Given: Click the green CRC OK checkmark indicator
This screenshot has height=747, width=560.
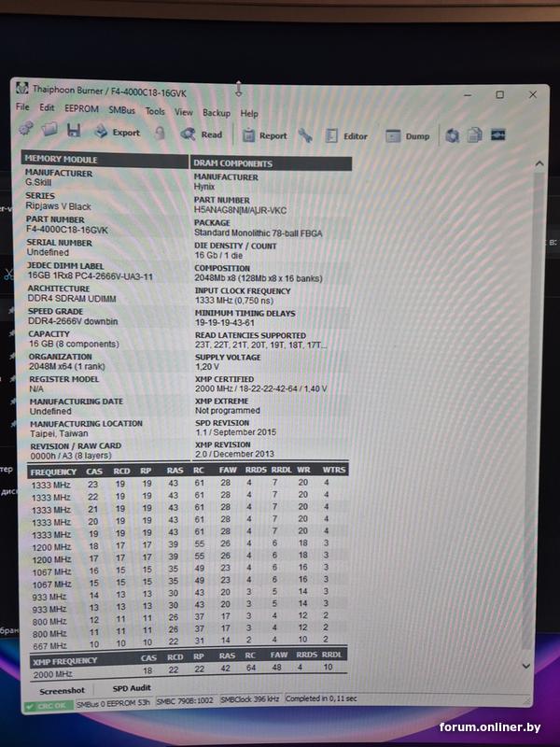Looking at the screenshot, I should tap(48, 706).
